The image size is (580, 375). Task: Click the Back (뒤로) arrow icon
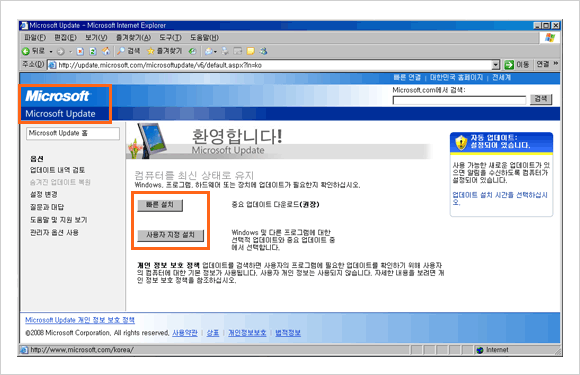26,51
